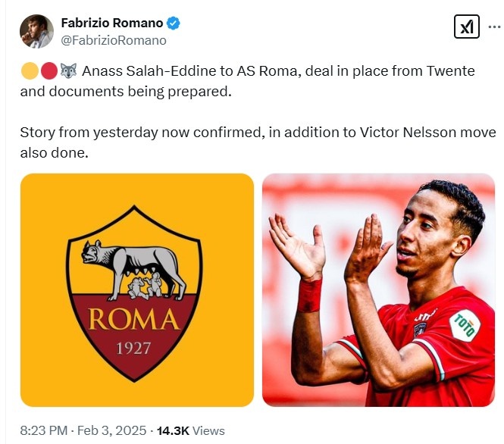Open the Grok icon at top right
This screenshot has height=444, width=504.
point(466,27)
